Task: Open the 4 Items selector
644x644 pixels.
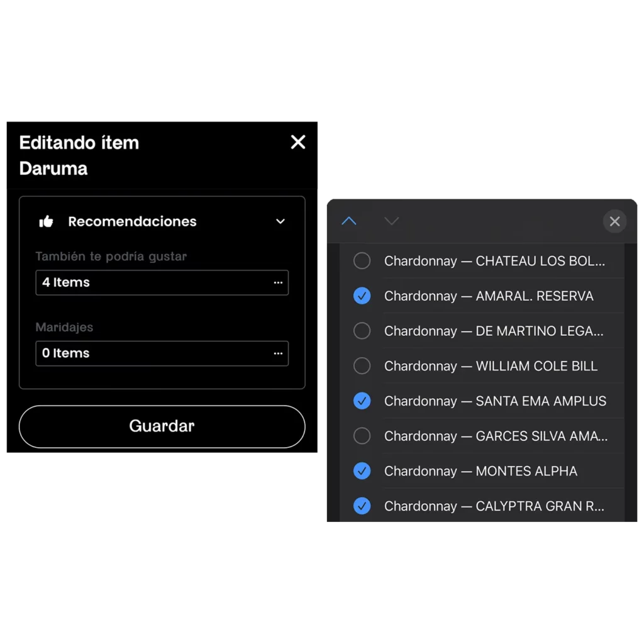Action: point(162,282)
